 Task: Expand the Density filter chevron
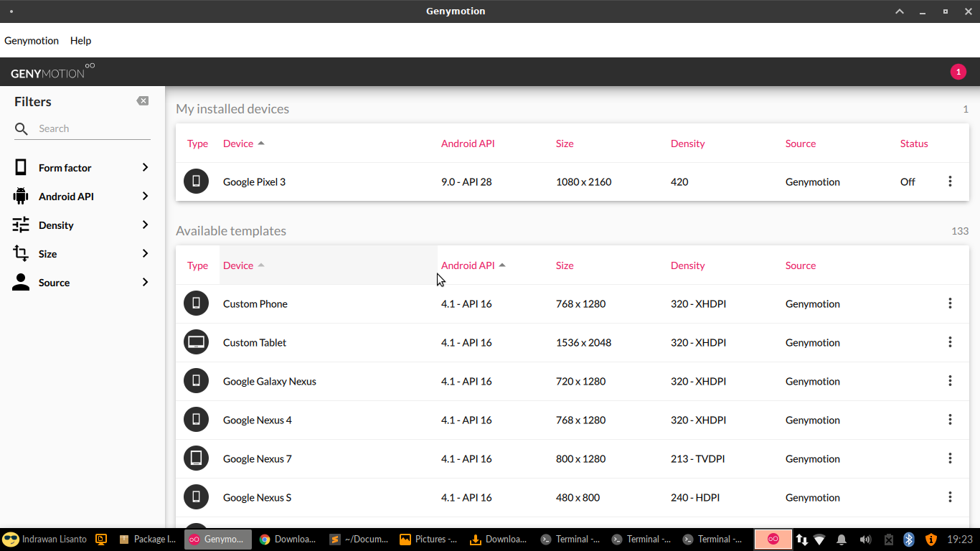point(145,225)
